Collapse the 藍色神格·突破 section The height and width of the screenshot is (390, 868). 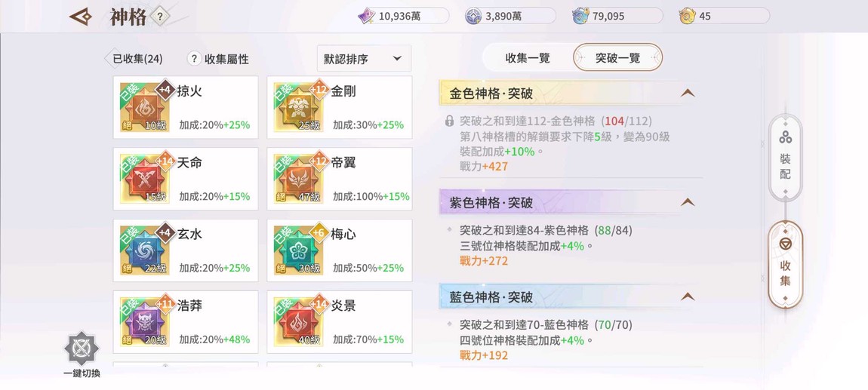point(687,297)
